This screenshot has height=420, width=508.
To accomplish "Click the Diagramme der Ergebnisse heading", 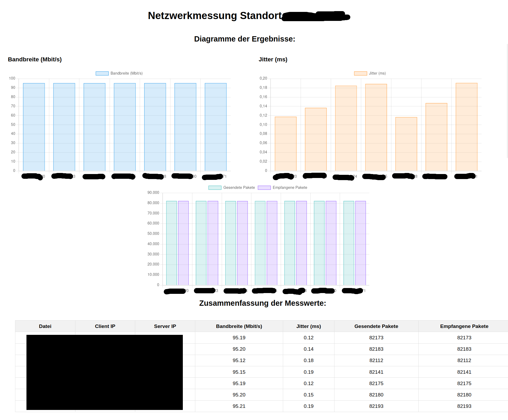I will 244,39.
